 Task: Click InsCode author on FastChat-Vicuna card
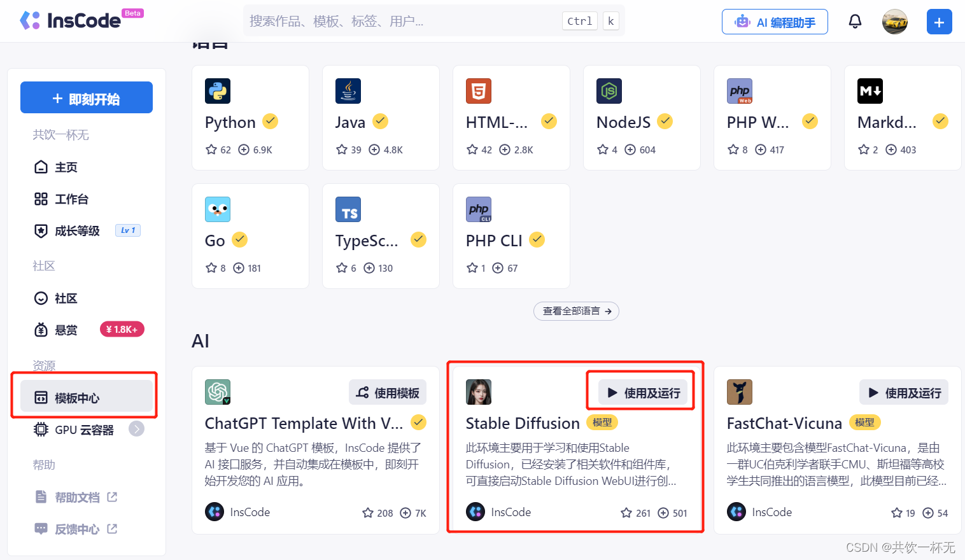(x=759, y=512)
